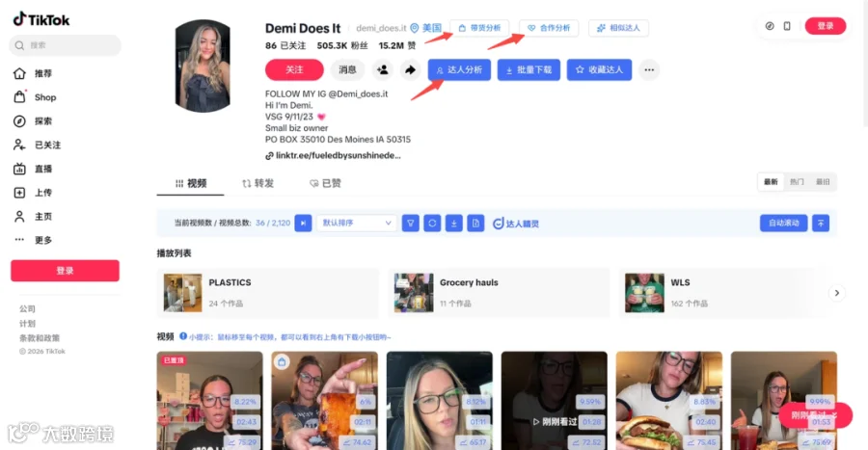Click the 登录 button in the top right
The width and height of the screenshot is (868, 450).
pos(826,26)
